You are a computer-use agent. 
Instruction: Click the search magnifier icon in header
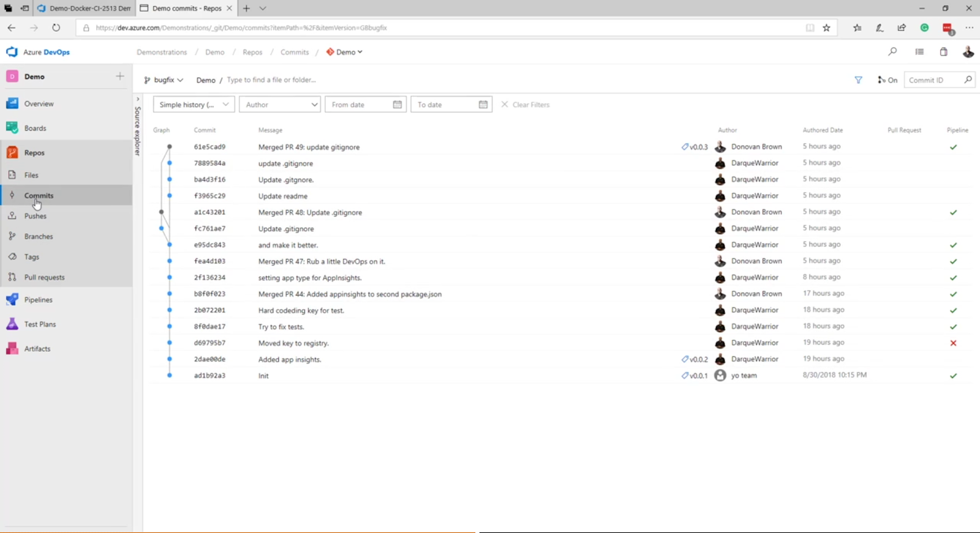pyautogui.click(x=892, y=52)
